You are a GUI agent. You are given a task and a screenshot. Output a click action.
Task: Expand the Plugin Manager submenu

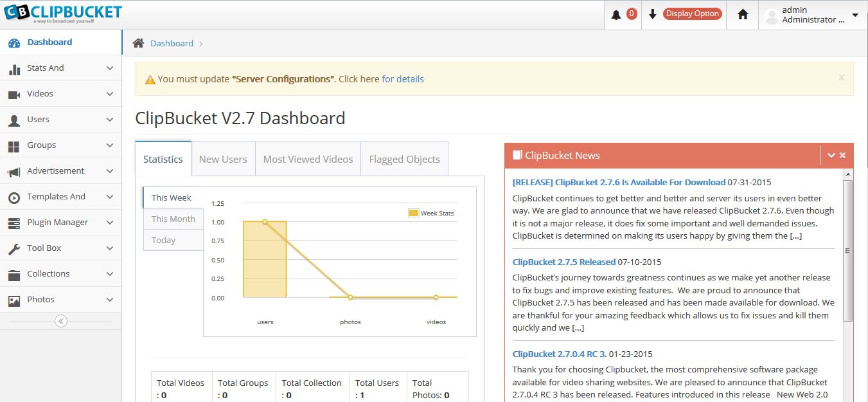110,223
